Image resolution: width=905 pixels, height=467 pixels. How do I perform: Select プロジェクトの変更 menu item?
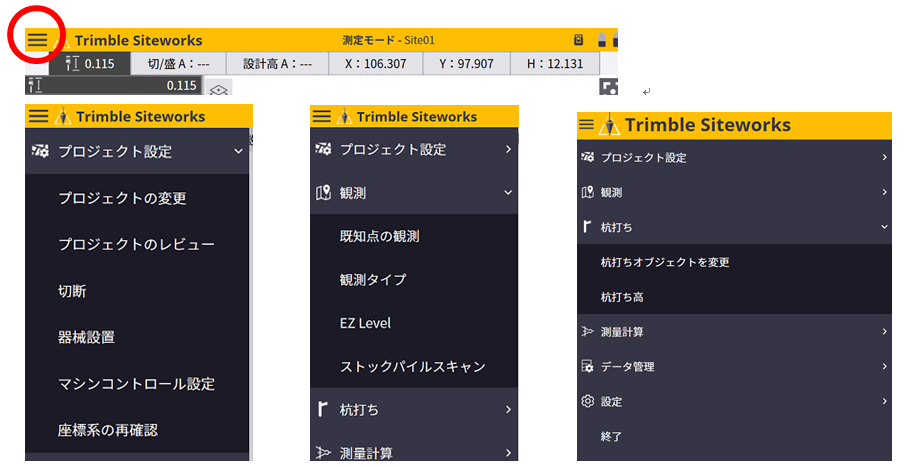(122, 198)
